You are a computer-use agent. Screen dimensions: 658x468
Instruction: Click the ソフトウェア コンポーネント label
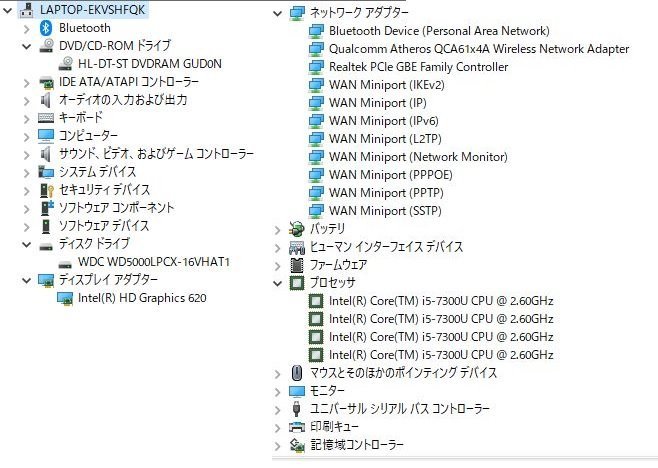pos(116,208)
